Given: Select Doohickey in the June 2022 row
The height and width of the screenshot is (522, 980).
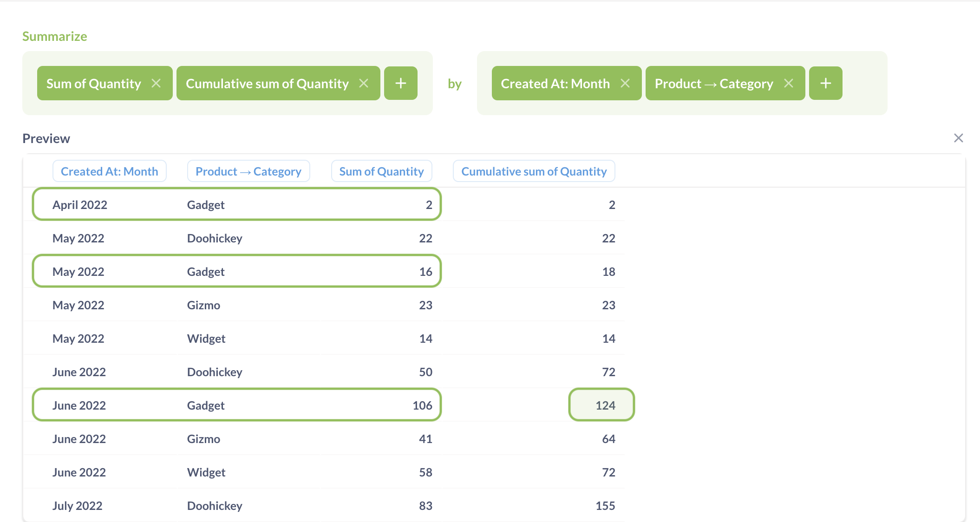Looking at the screenshot, I should pyautogui.click(x=215, y=372).
